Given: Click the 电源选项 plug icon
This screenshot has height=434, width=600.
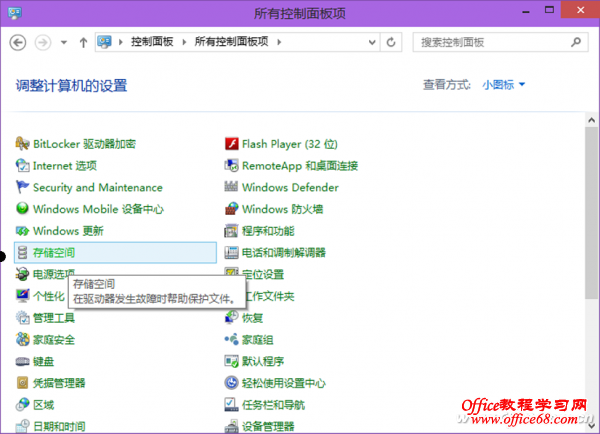Looking at the screenshot, I should tap(22, 274).
